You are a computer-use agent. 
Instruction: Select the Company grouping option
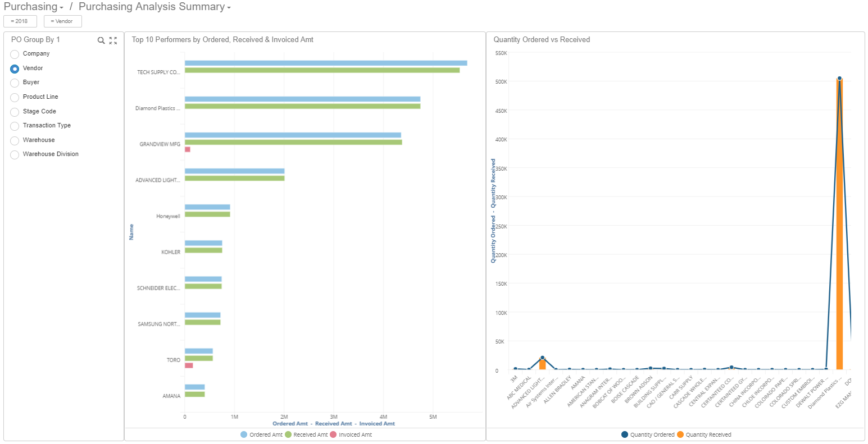(14, 54)
